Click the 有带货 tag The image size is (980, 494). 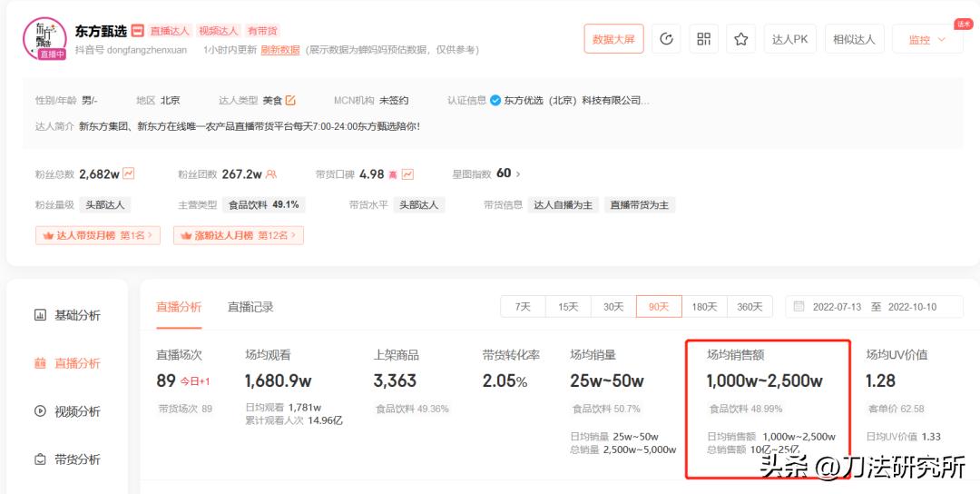pyautogui.click(x=262, y=31)
